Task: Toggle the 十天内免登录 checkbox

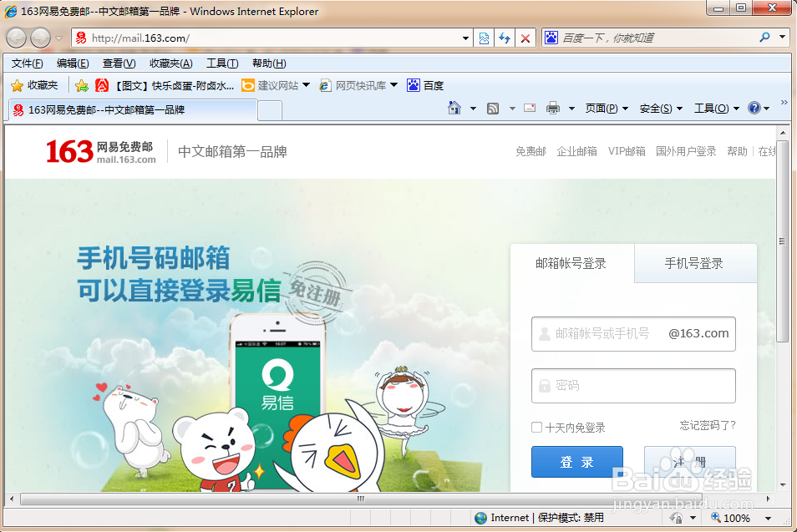Action: point(536,427)
